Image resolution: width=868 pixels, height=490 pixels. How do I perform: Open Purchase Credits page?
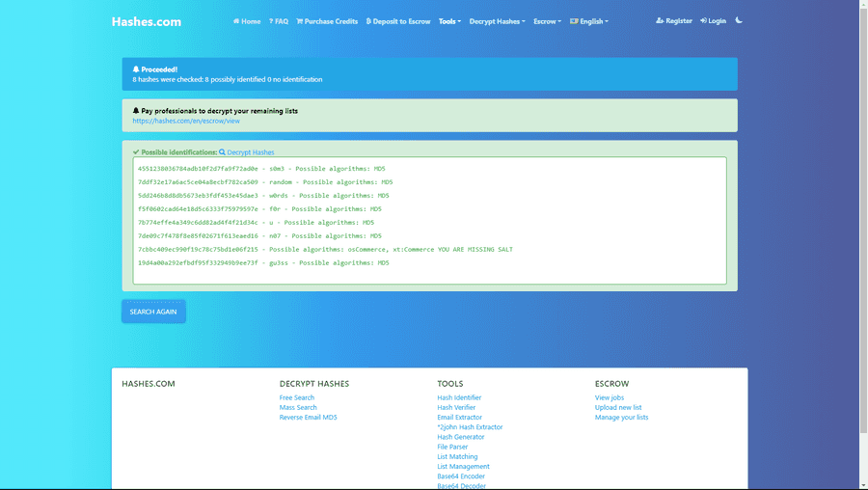coord(327,21)
